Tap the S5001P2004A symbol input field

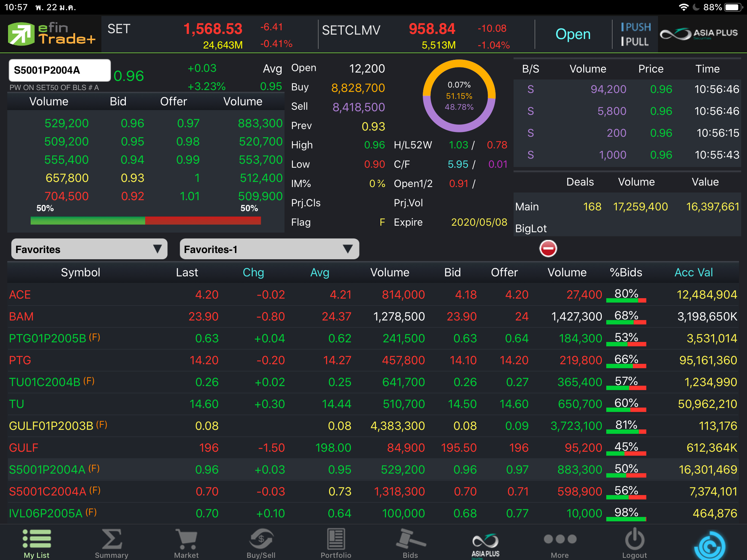(x=59, y=70)
